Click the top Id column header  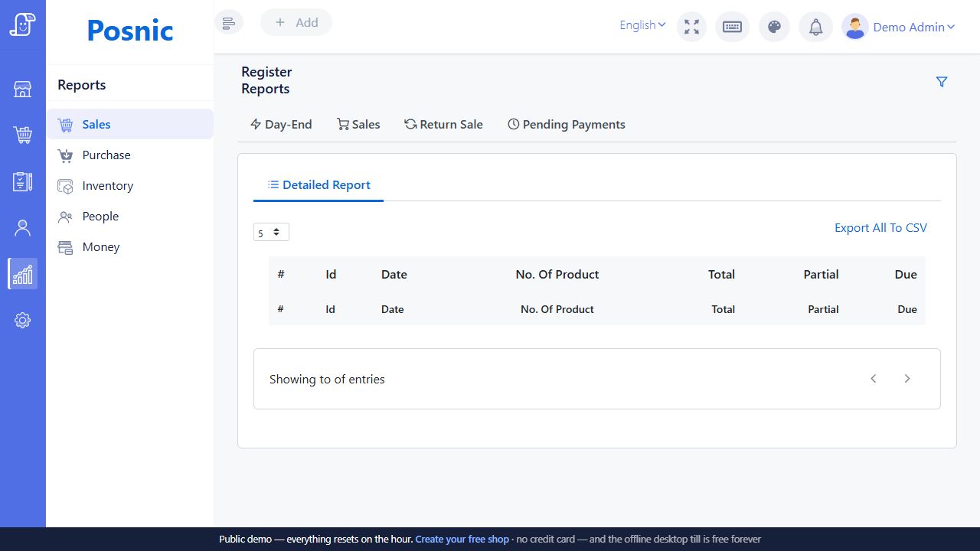coord(331,274)
